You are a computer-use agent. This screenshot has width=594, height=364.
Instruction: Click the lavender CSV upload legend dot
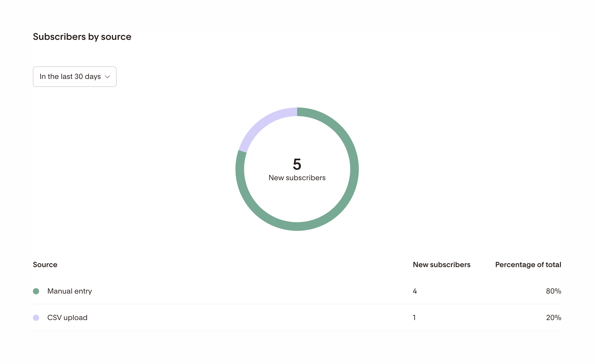tap(36, 318)
